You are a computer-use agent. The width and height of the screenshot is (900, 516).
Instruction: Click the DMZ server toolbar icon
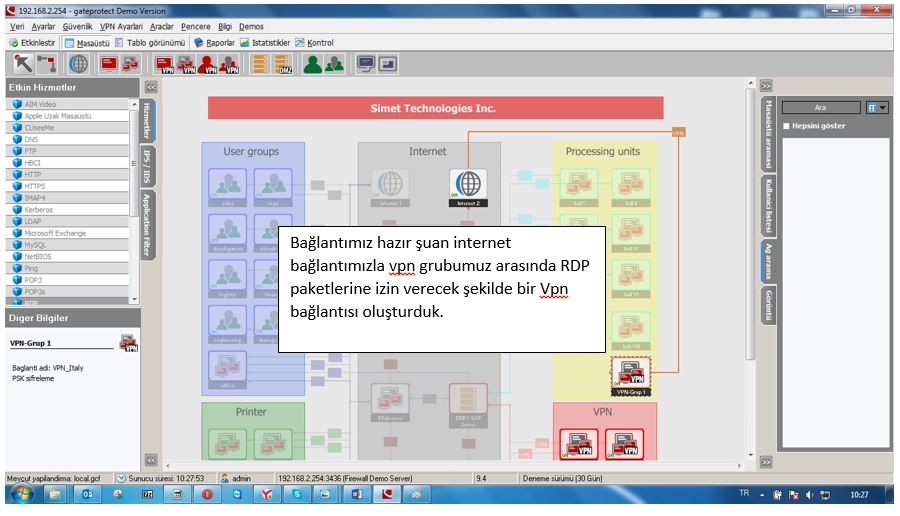[x=283, y=64]
